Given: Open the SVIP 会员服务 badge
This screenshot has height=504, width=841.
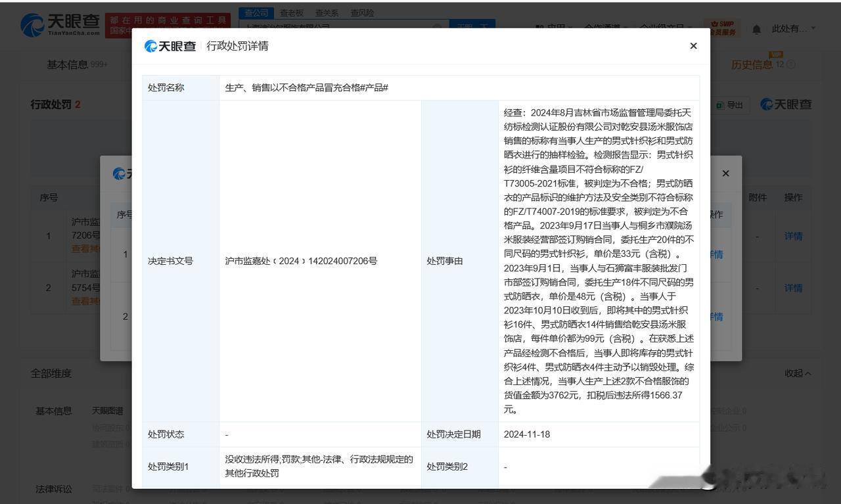Looking at the screenshot, I should click(721, 28).
